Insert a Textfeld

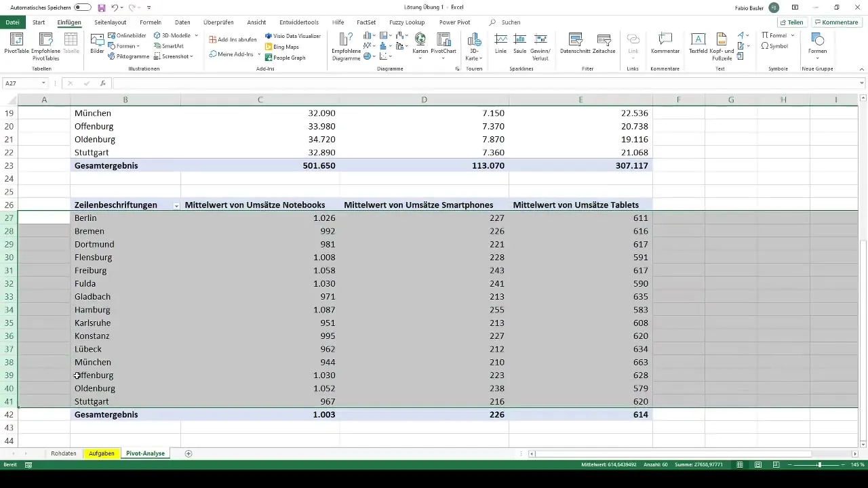coord(698,43)
